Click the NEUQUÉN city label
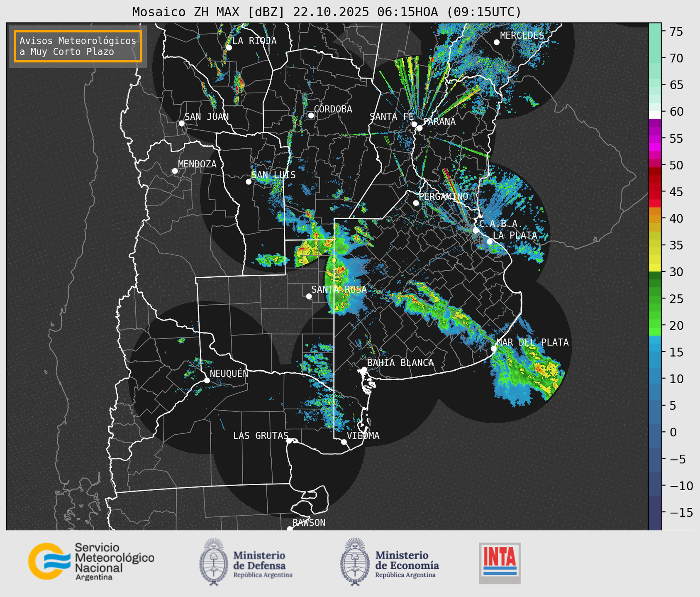 pos(229,373)
